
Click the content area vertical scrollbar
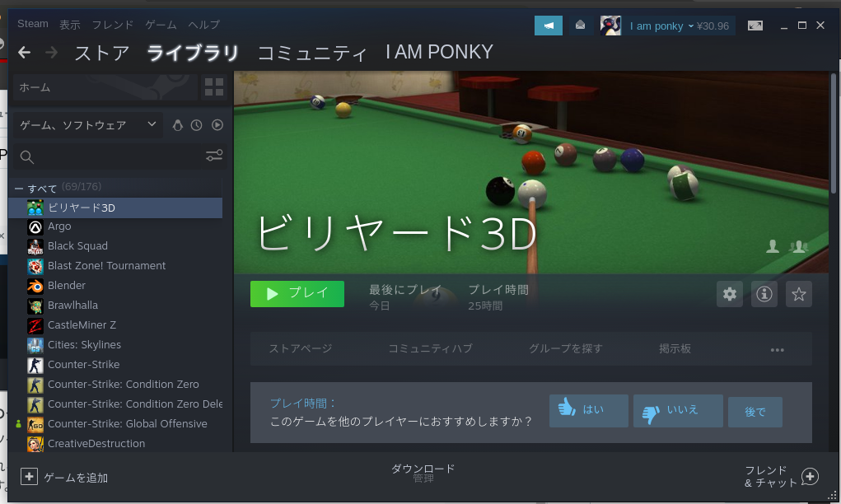click(x=834, y=133)
